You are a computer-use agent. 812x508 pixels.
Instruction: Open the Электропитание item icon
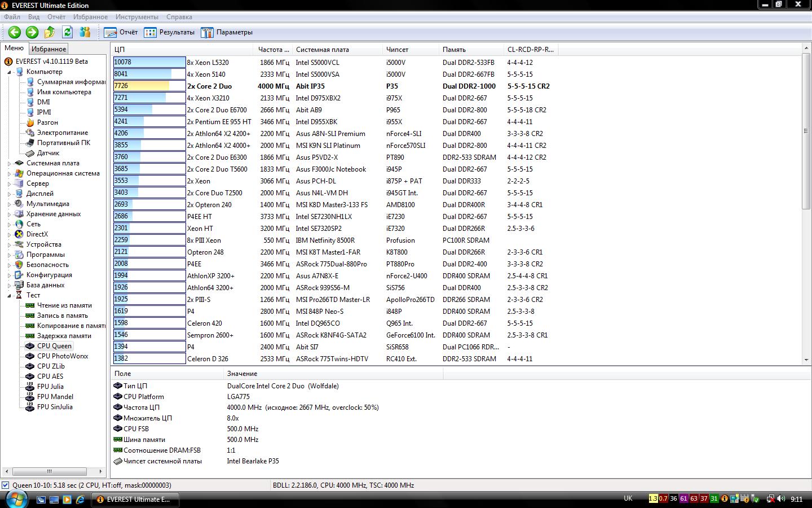click(30, 133)
